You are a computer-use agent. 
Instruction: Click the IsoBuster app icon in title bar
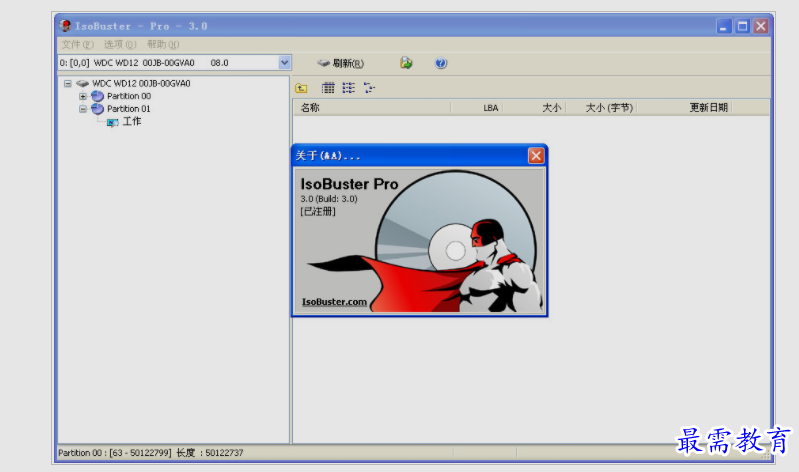[x=65, y=25]
